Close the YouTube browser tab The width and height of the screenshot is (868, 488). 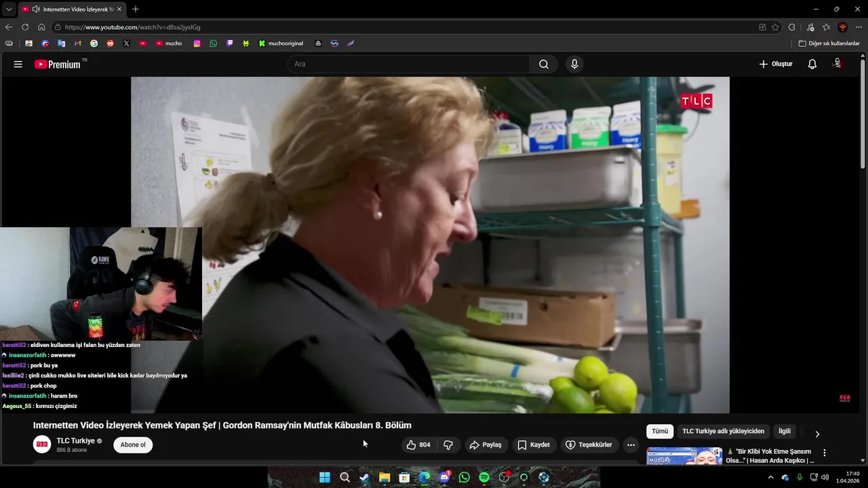click(120, 9)
